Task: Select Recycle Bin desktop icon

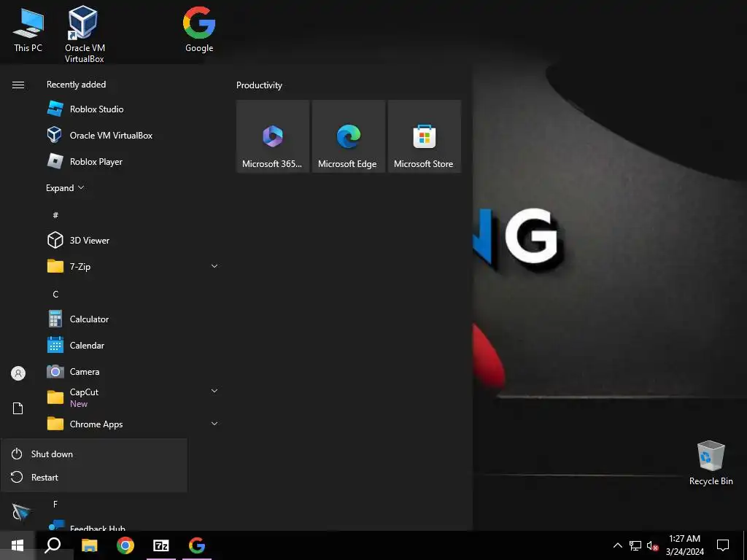Action: 711,463
